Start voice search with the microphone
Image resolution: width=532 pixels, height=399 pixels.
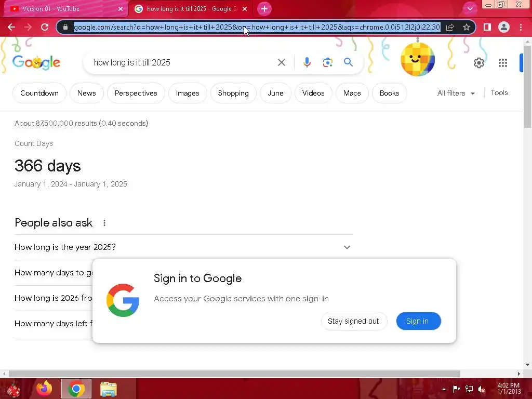point(307,62)
